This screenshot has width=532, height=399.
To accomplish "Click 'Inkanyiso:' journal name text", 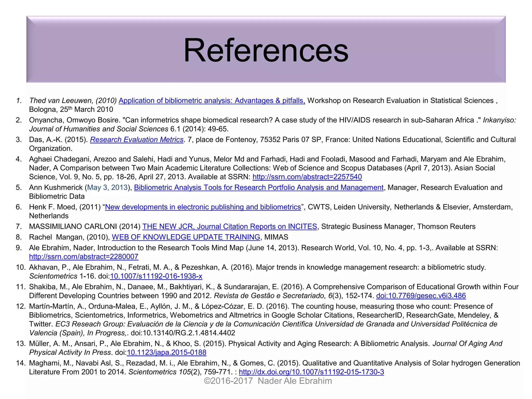I will [x=500, y=120].
